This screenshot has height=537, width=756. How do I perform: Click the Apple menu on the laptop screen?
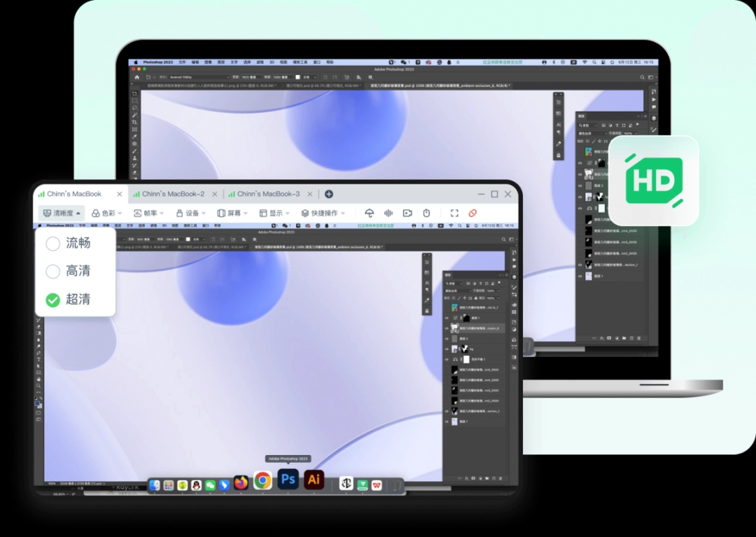tap(136, 62)
